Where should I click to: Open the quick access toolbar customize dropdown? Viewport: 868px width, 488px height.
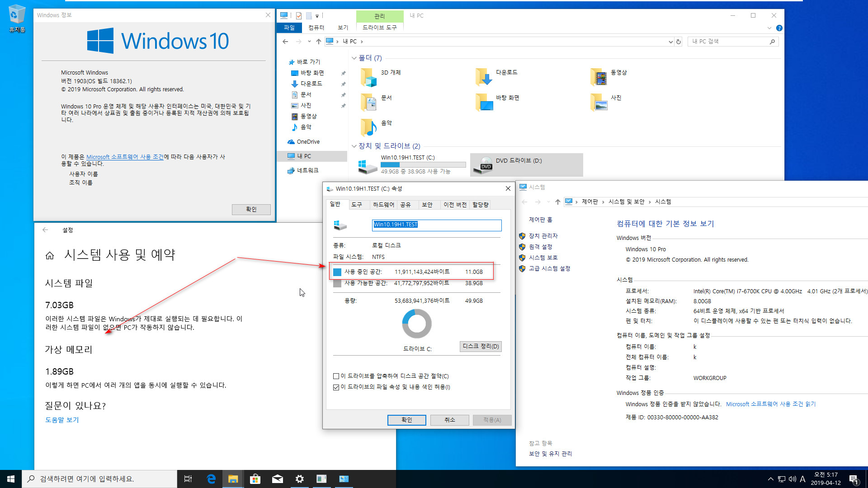[317, 16]
